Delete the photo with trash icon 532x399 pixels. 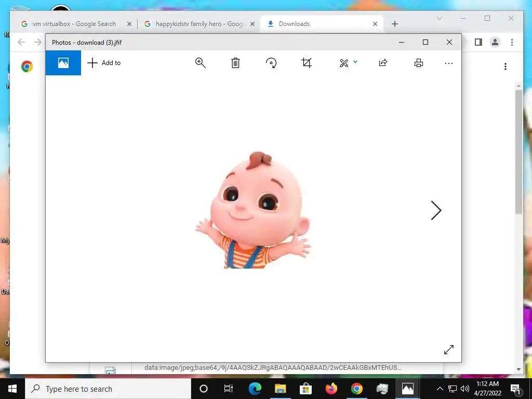(x=235, y=63)
